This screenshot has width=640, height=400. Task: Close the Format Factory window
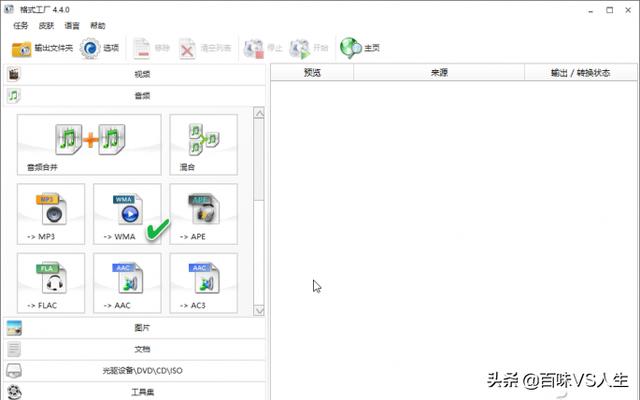[628, 10]
